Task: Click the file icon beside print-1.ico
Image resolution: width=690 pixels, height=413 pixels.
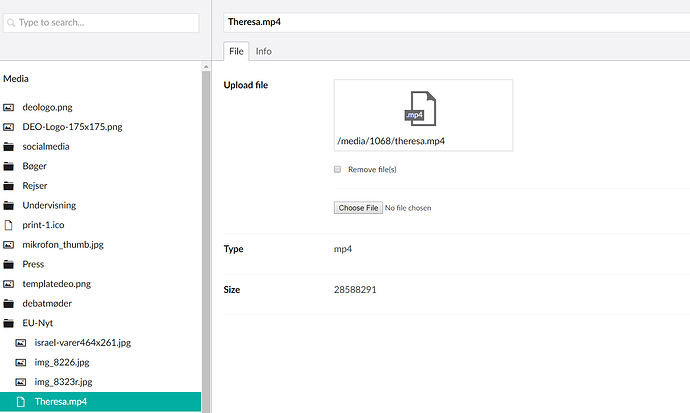Action: (x=8, y=225)
